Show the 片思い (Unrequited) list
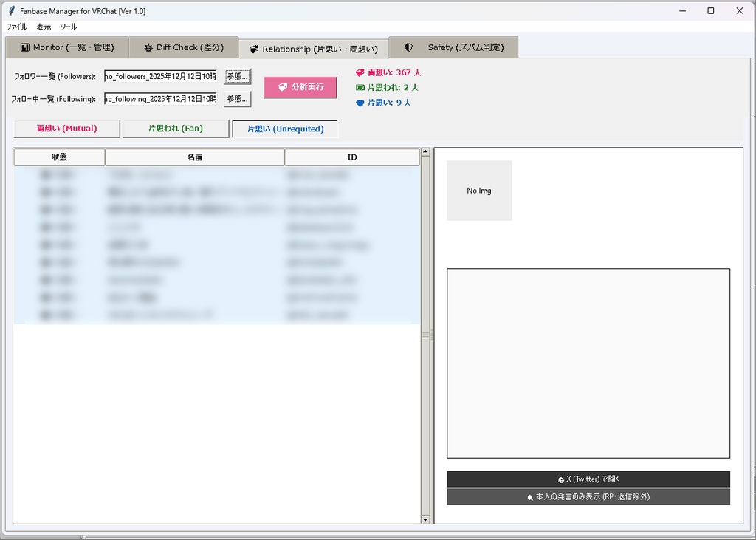 point(286,129)
